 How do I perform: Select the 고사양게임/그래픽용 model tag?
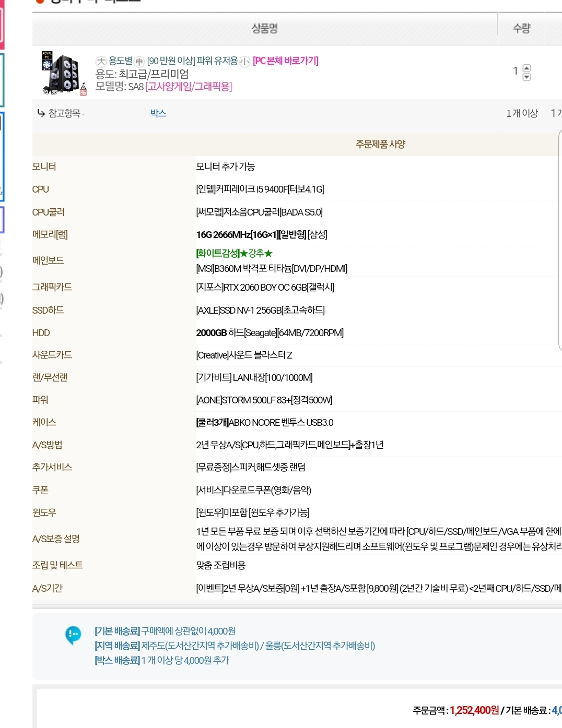pyautogui.click(x=189, y=87)
